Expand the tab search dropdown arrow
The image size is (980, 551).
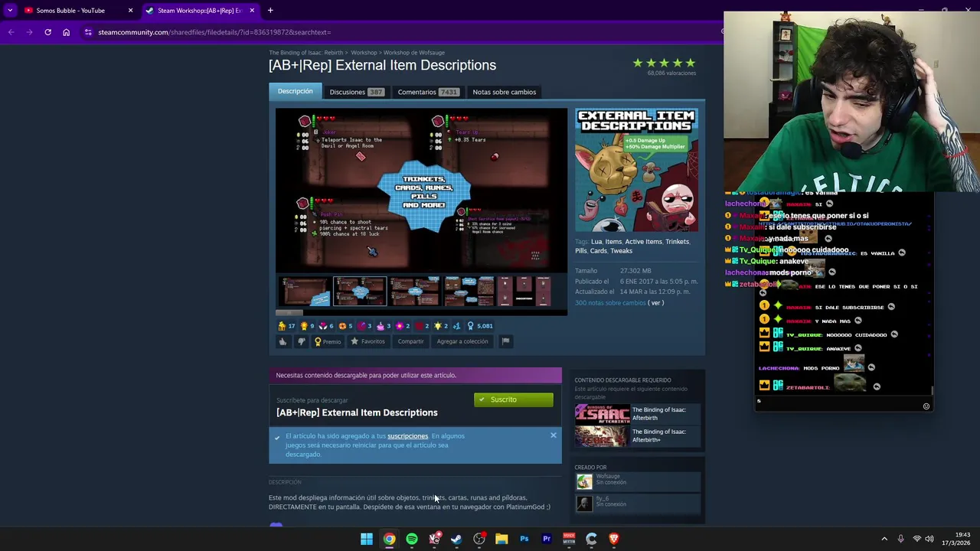[10, 11]
